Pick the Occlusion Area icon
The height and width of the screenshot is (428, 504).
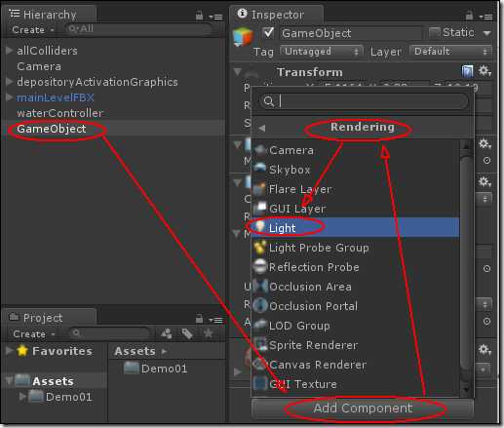(260, 287)
